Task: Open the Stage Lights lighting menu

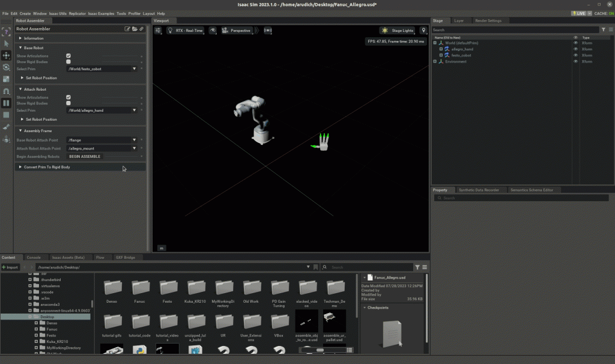Action: [398, 30]
